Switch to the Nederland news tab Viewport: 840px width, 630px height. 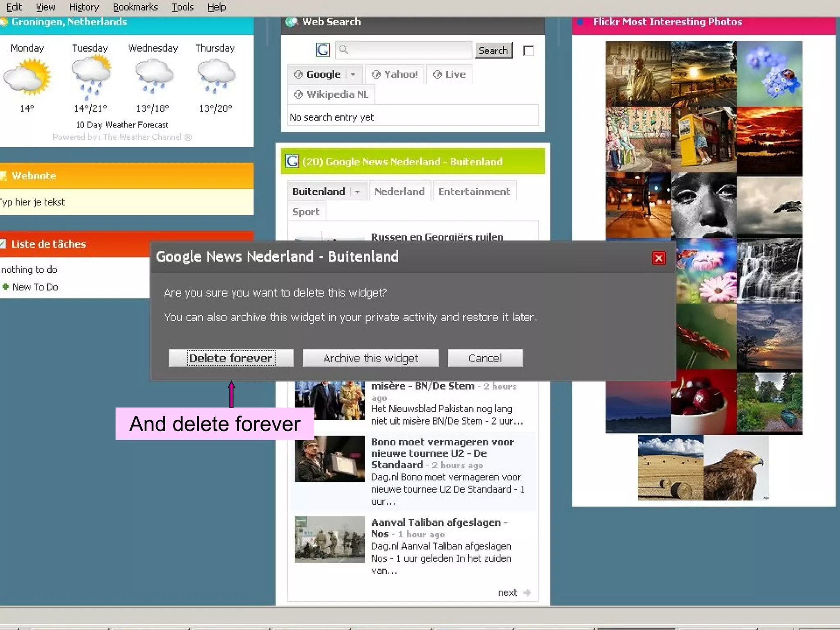point(399,192)
